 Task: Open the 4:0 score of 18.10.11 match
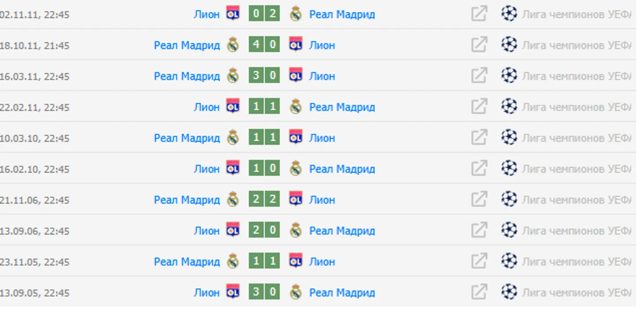tap(264, 45)
